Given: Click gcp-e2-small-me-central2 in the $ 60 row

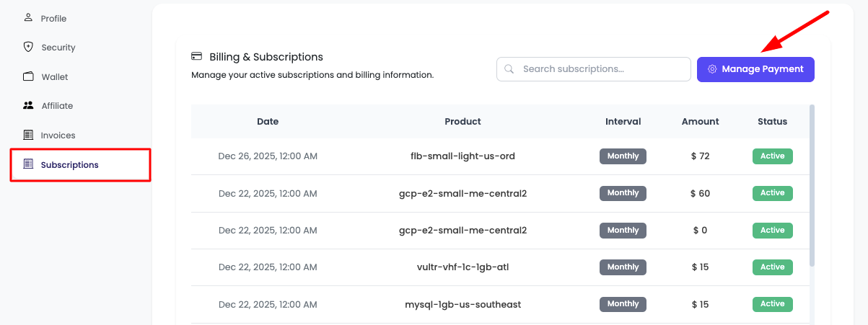Looking at the screenshot, I should 463,193.
